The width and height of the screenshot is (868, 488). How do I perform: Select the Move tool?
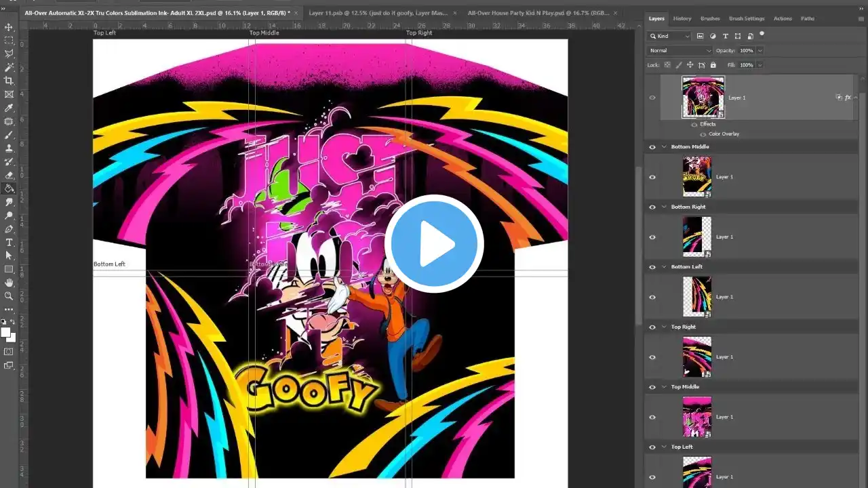(9, 27)
